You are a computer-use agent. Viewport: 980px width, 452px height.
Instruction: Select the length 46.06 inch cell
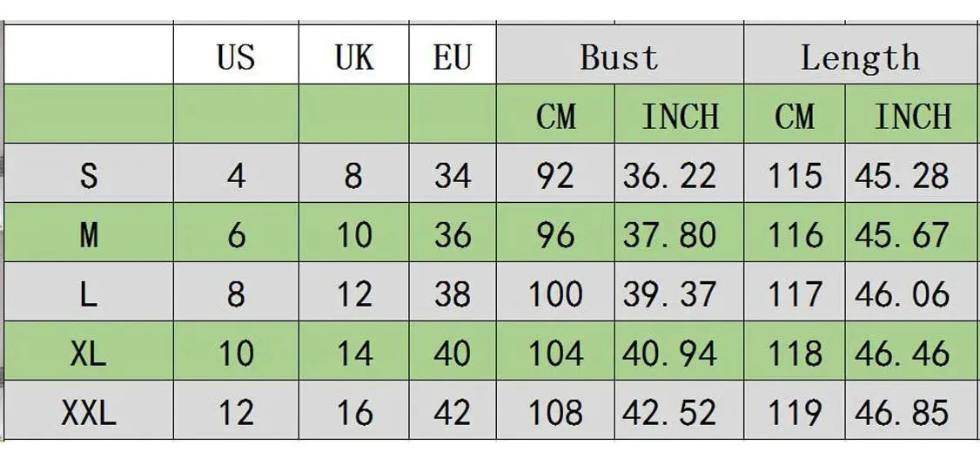click(x=912, y=292)
